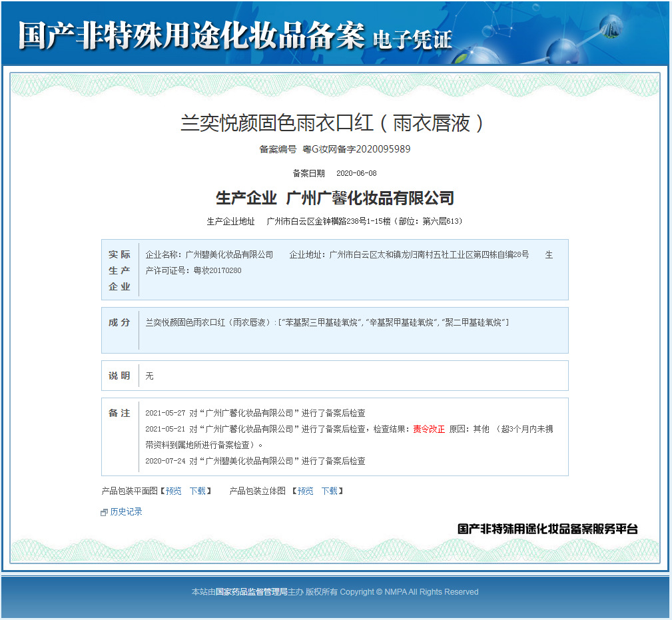Click the 备案编号 number 粤G妆网备字2020095989
Image resolution: width=672 pixels, height=620 pixels.
point(356,149)
